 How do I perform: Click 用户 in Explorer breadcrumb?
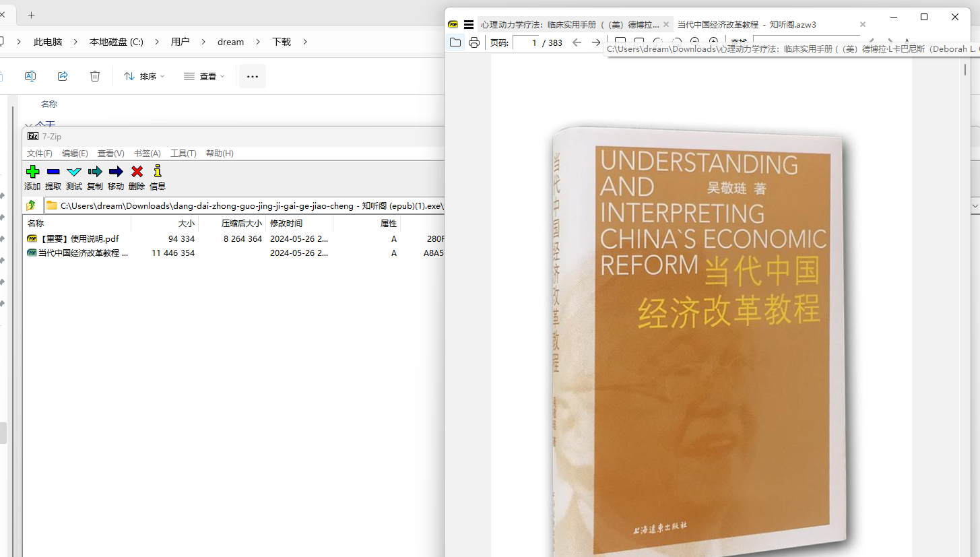[x=180, y=42]
